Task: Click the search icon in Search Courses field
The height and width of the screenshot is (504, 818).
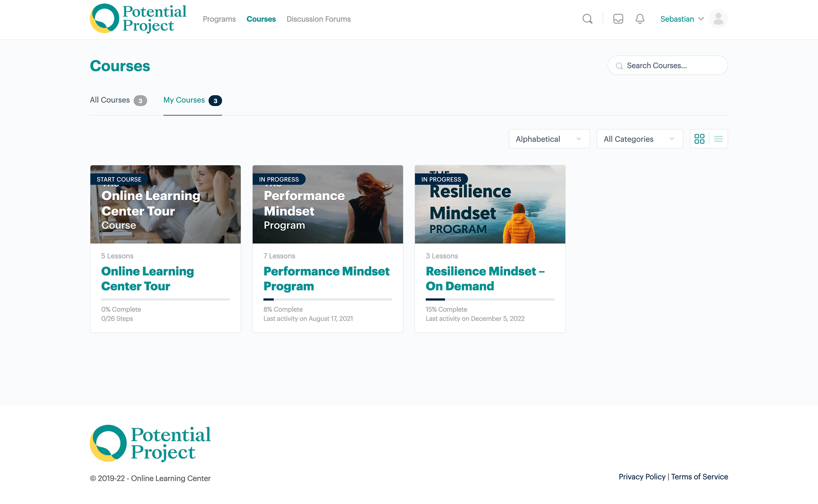Action: [x=619, y=66]
